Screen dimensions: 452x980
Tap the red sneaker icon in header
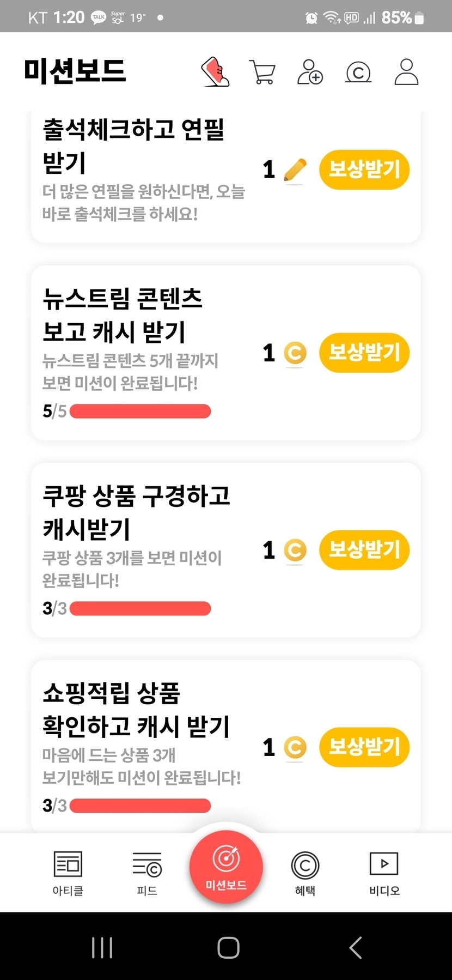tap(216, 72)
